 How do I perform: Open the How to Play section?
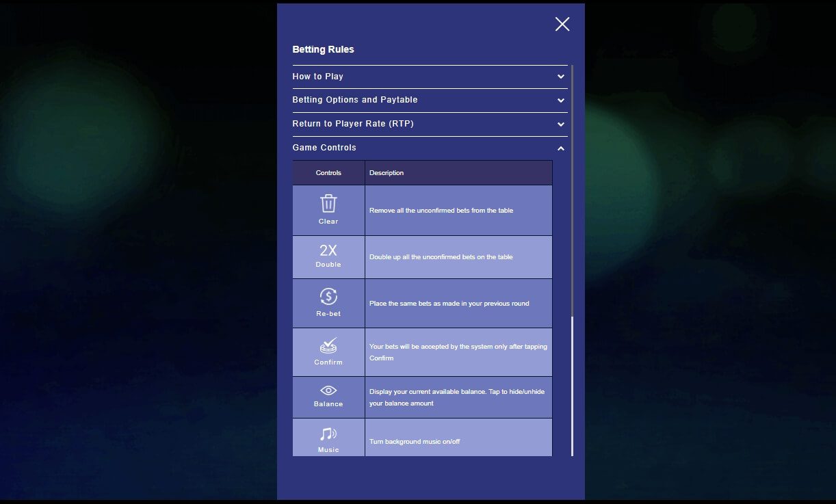[x=318, y=77]
